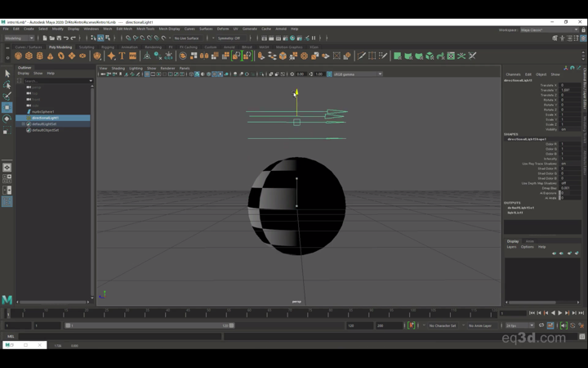Select the polygon sphere shelf icon
588x368 pixels.
click(18, 56)
